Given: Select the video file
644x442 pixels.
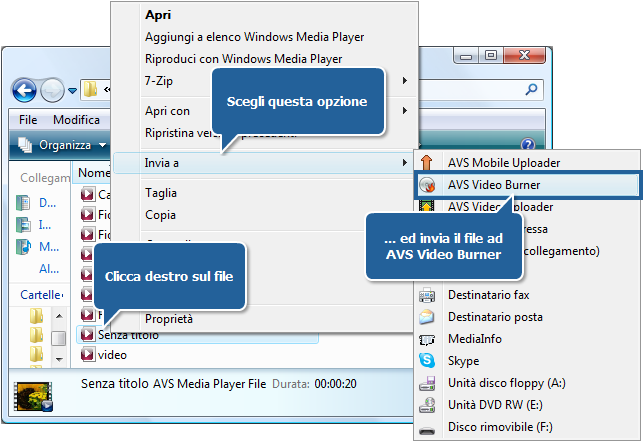Looking at the screenshot, I should [x=112, y=355].
